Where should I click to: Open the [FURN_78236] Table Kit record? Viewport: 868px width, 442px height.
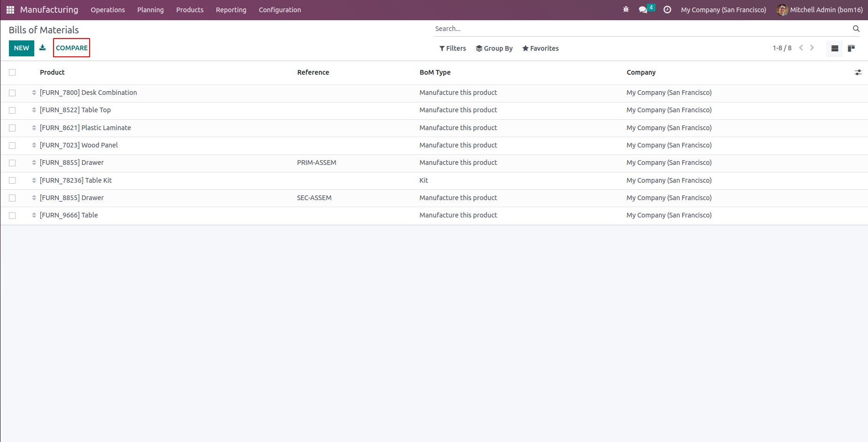pyautogui.click(x=76, y=180)
